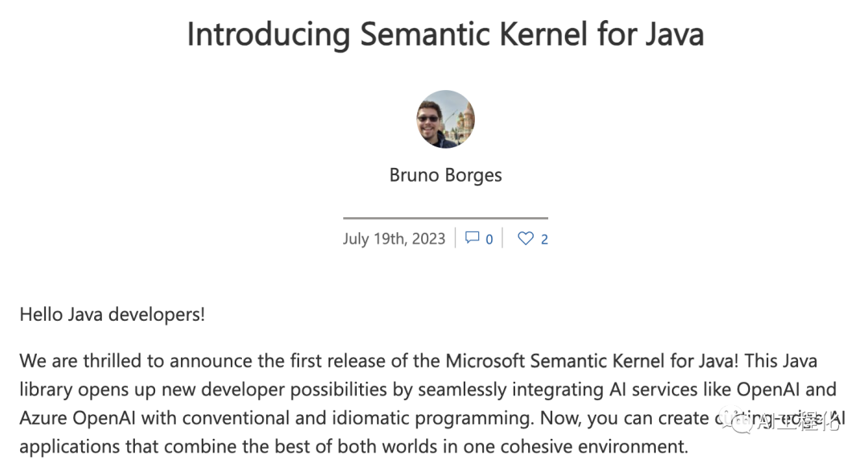Image resolution: width=868 pixels, height=459 pixels.
Task: Click the comment bubble icon
Action: click(x=473, y=238)
